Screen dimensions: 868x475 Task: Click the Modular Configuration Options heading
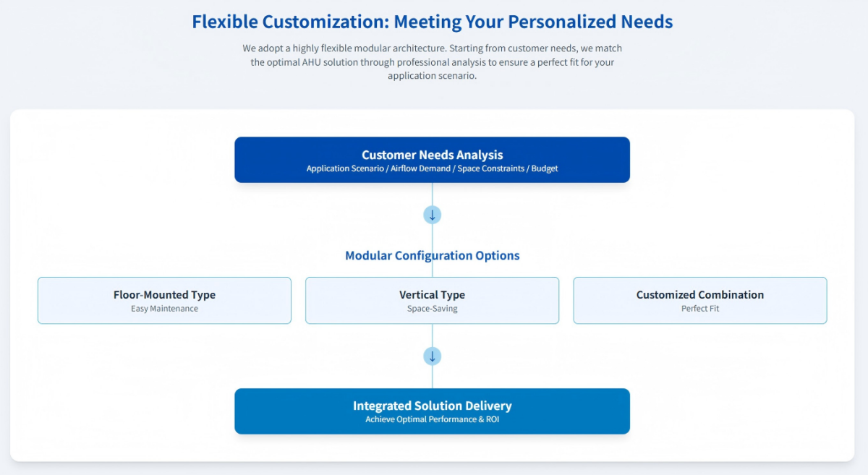pyautogui.click(x=432, y=256)
